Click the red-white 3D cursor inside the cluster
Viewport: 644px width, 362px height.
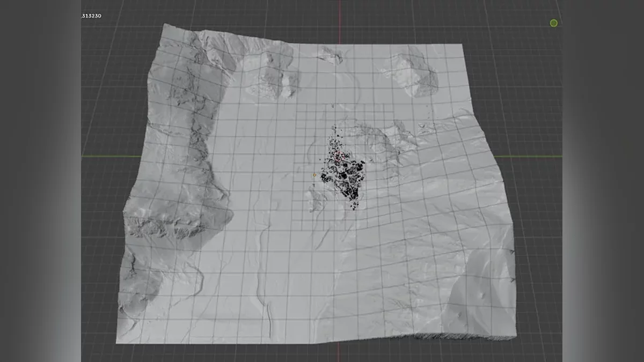pos(338,157)
